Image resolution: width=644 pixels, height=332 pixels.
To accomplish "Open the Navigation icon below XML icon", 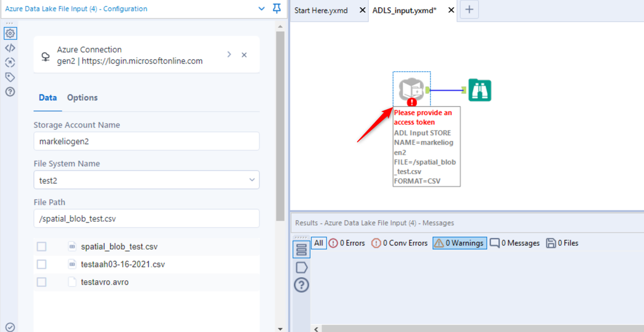I will [x=10, y=62].
